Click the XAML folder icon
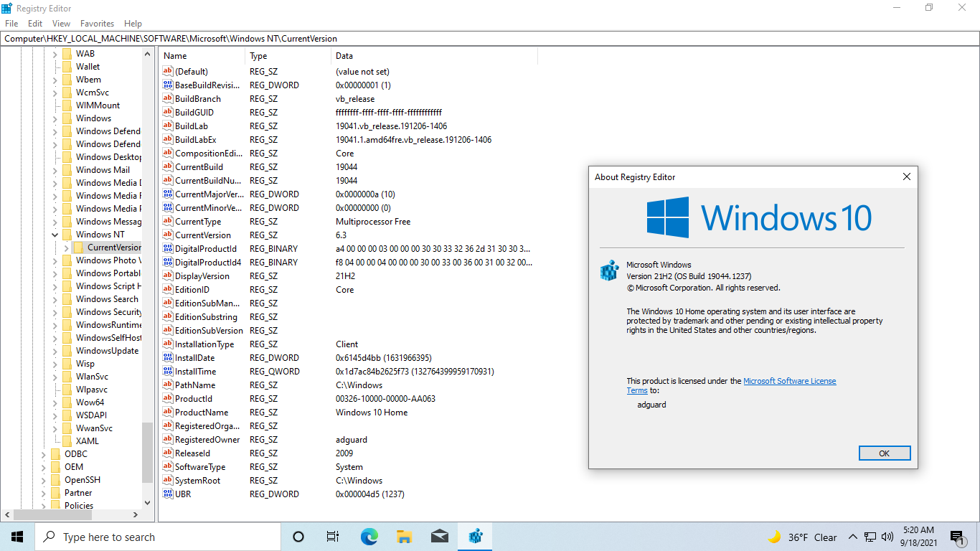This screenshot has width=980, height=551. point(67,441)
